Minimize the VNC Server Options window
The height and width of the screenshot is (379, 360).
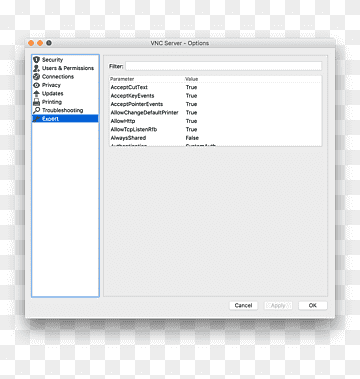click(x=40, y=43)
